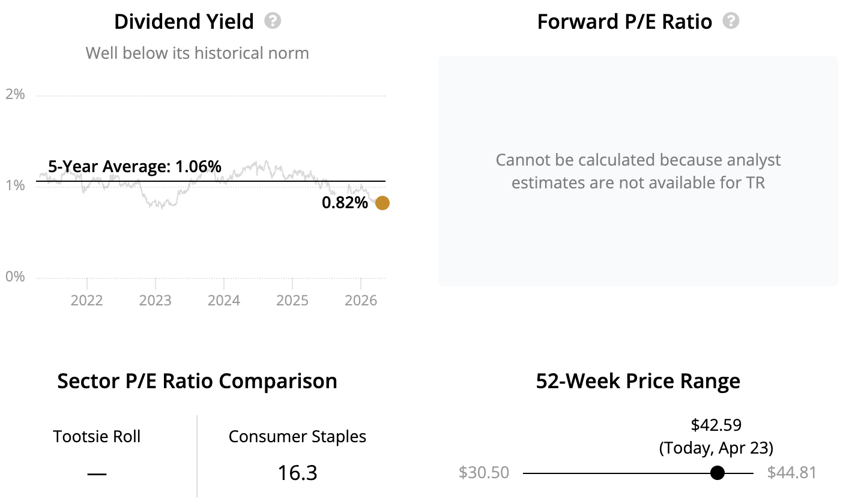
Task: Click the Dividend Yield help question-mark icon
Action: (x=273, y=22)
